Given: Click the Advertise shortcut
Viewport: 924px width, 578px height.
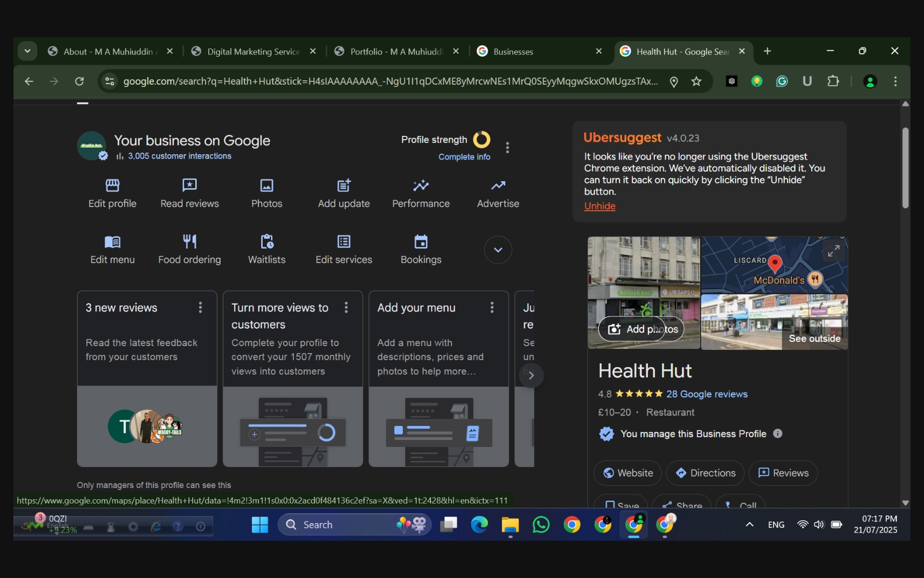Looking at the screenshot, I should coord(498,194).
